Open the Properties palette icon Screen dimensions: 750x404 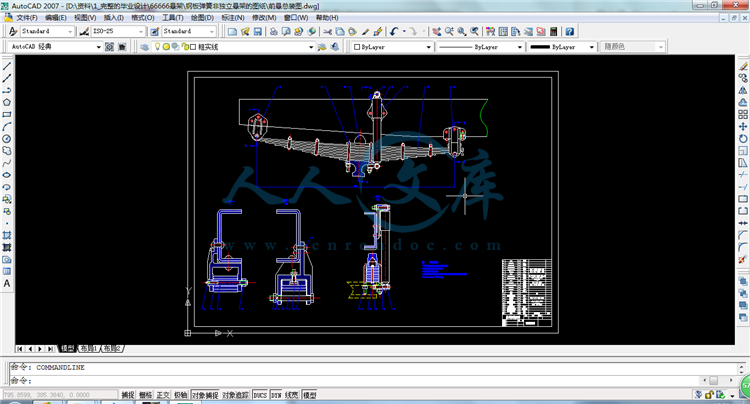[x=490, y=32]
